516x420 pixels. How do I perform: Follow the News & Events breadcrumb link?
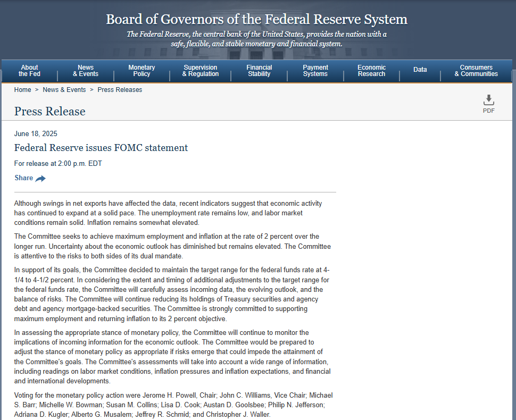point(64,90)
